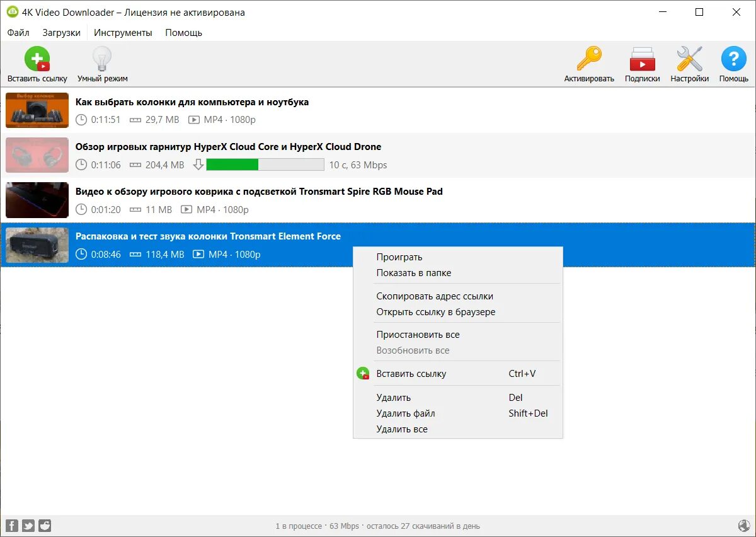Minimize the 4K Video Downloader window
The height and width of the screenshot is (537, 756).
pyautogui.click(x=662, y=12)
